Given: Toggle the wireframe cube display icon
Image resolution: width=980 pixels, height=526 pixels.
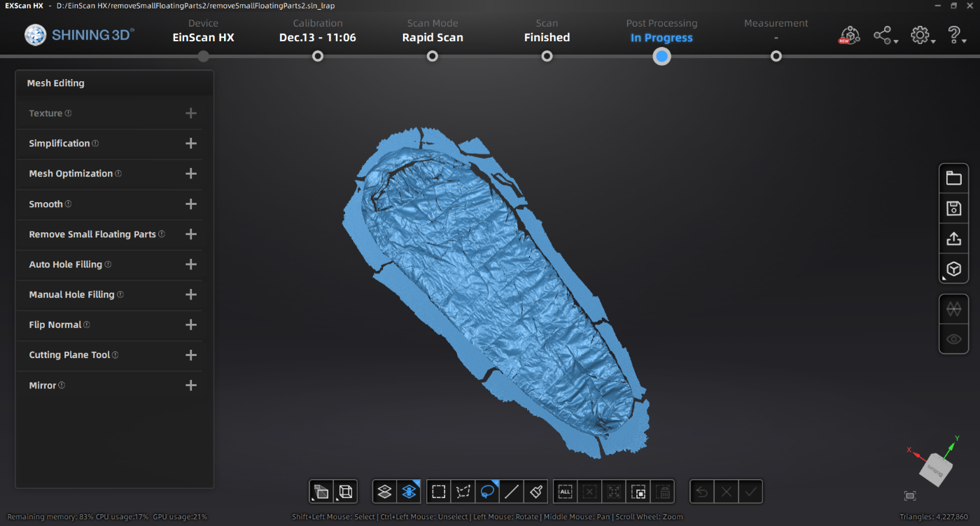Looking at the screenshot, I should point(346,492).
